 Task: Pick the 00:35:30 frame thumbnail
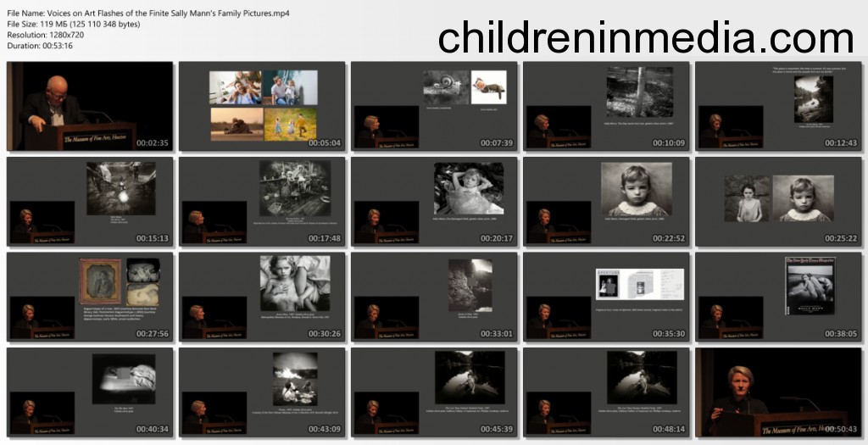tap(606, 298)
